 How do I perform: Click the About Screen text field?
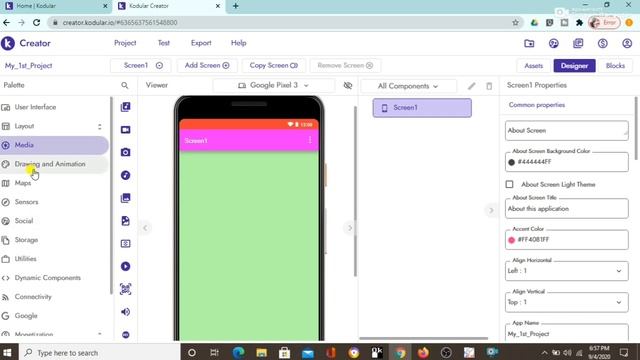click(567, 131)
